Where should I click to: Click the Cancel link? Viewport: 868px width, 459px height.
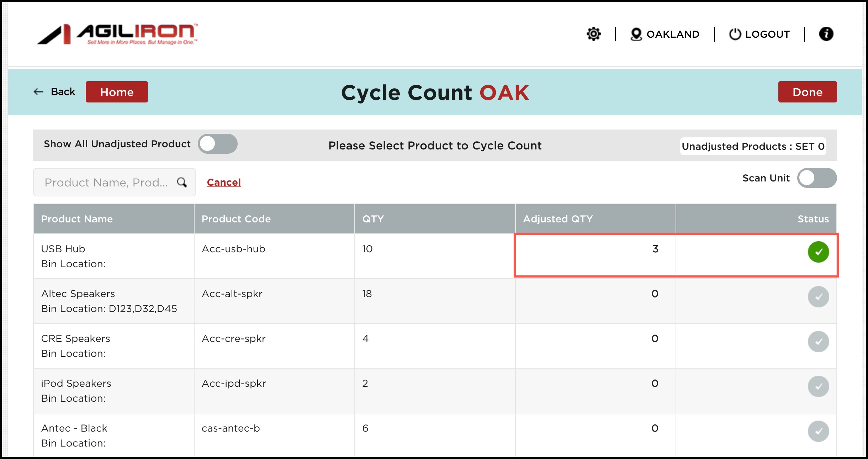click(224, 183)
